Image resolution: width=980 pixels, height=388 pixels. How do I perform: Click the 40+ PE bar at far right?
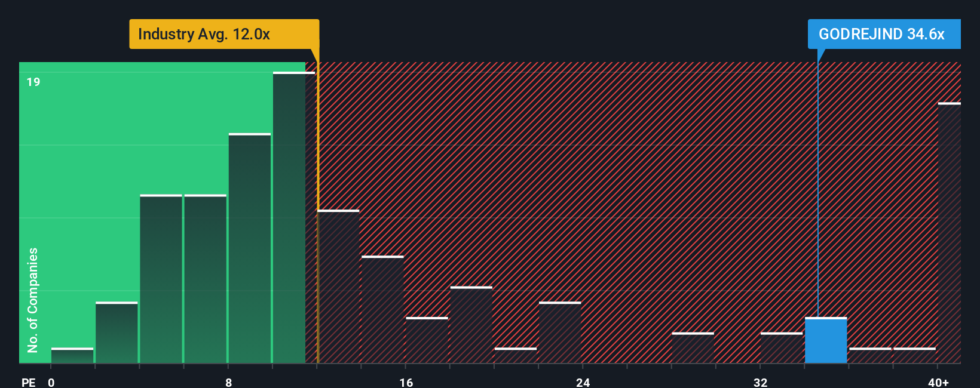(950, 233)
